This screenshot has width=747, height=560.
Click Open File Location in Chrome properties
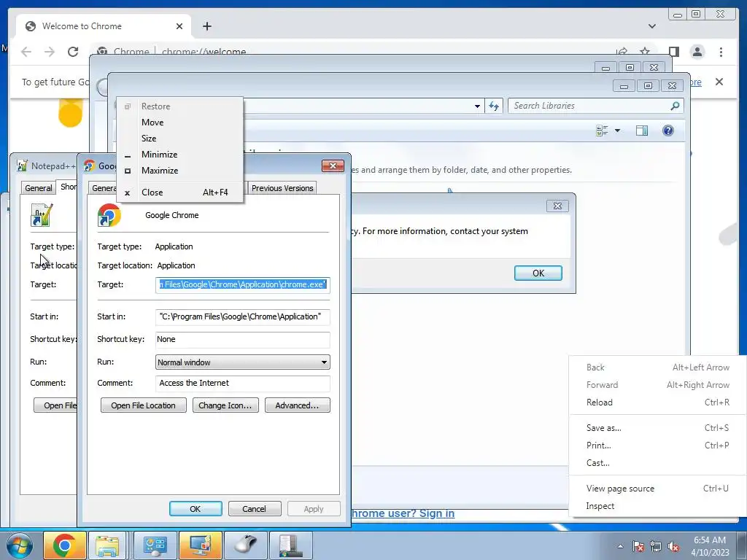(144, 405)
